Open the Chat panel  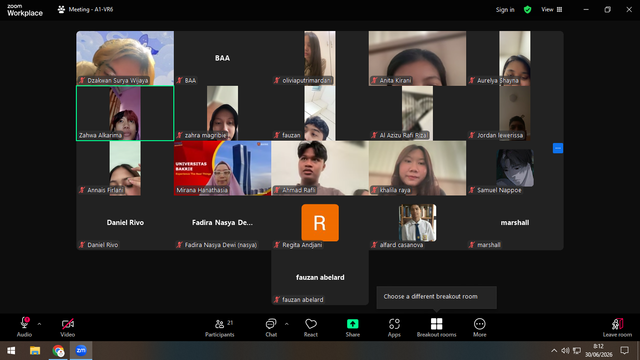pos(271,327)
